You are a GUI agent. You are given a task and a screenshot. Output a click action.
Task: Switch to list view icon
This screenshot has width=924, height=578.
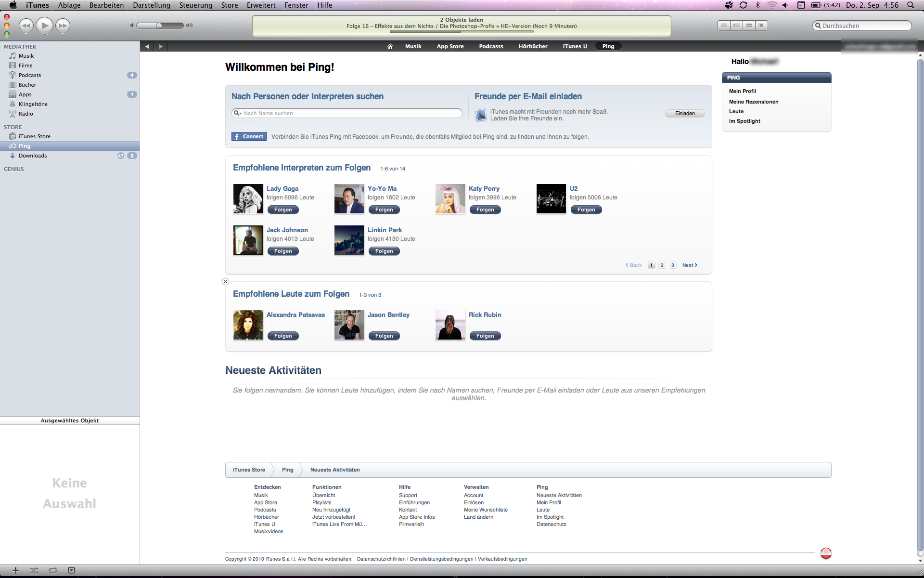(724, 26)
